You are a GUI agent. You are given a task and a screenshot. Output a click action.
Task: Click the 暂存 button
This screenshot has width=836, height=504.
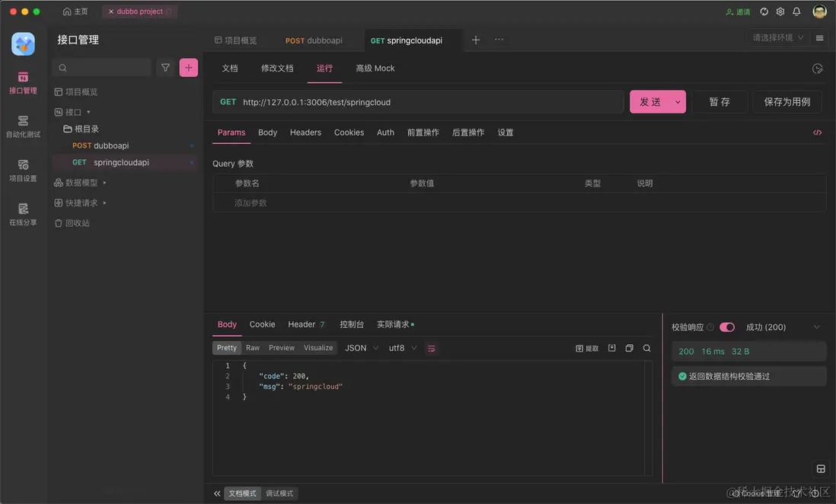click(719, 102)
